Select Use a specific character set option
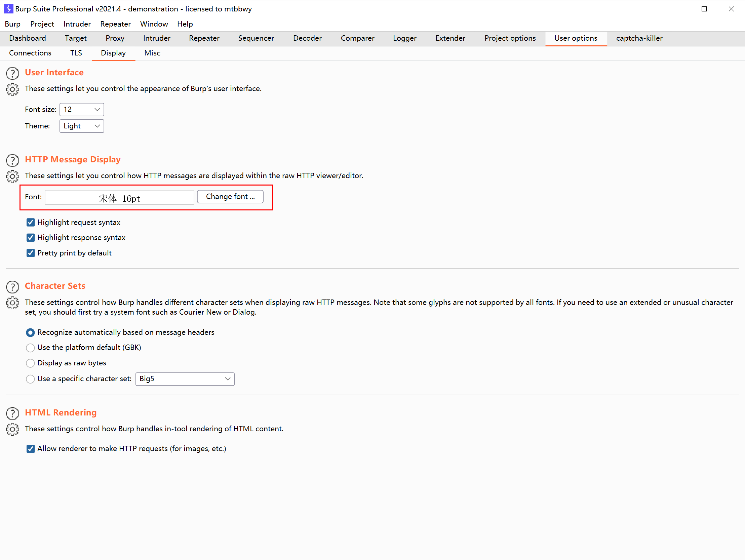 pos(30,379)
